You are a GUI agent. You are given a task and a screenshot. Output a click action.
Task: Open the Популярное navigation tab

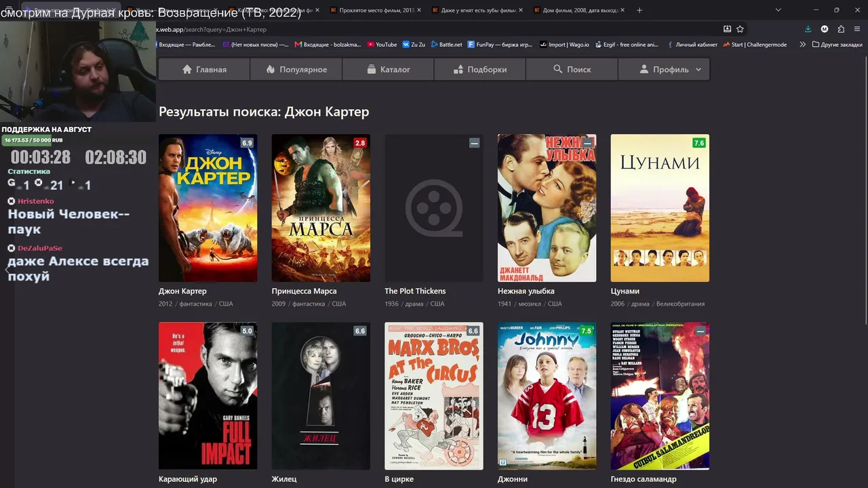296,69
